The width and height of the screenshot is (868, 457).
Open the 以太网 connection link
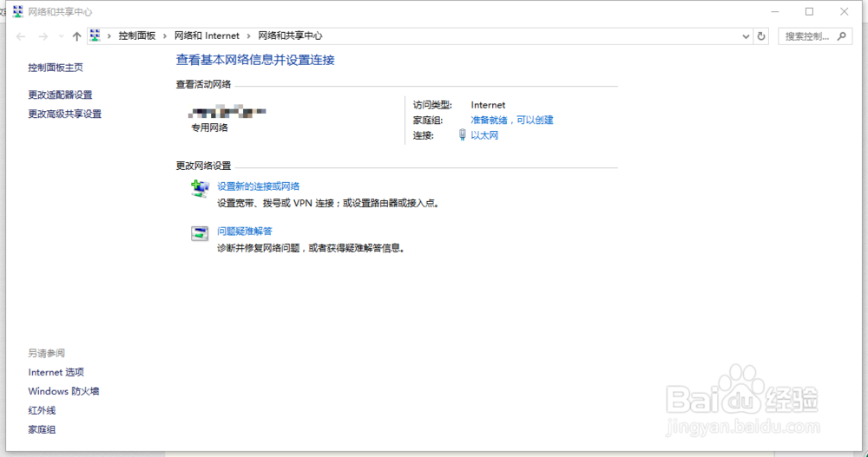(484, 135)
